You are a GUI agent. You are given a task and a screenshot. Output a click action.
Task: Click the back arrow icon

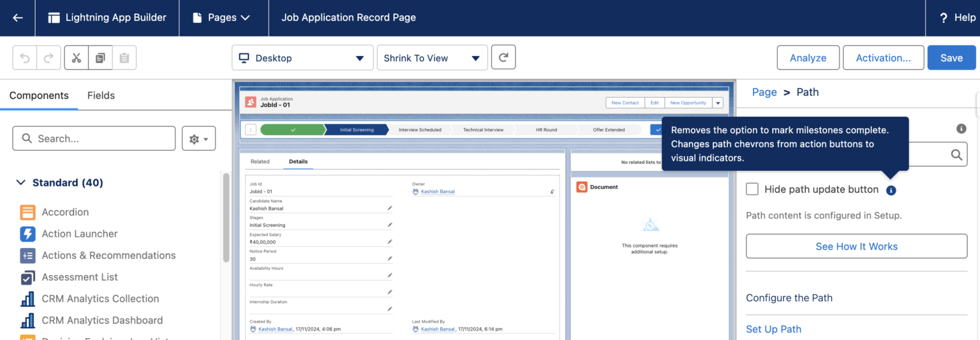[x=18, y=18]
